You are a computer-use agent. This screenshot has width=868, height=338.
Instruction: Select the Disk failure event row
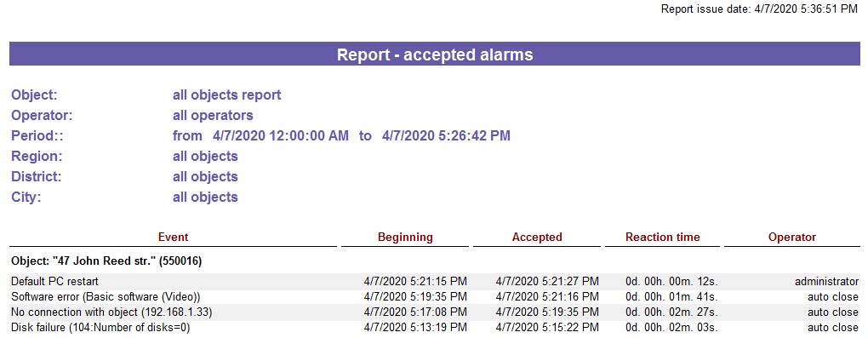435,328
